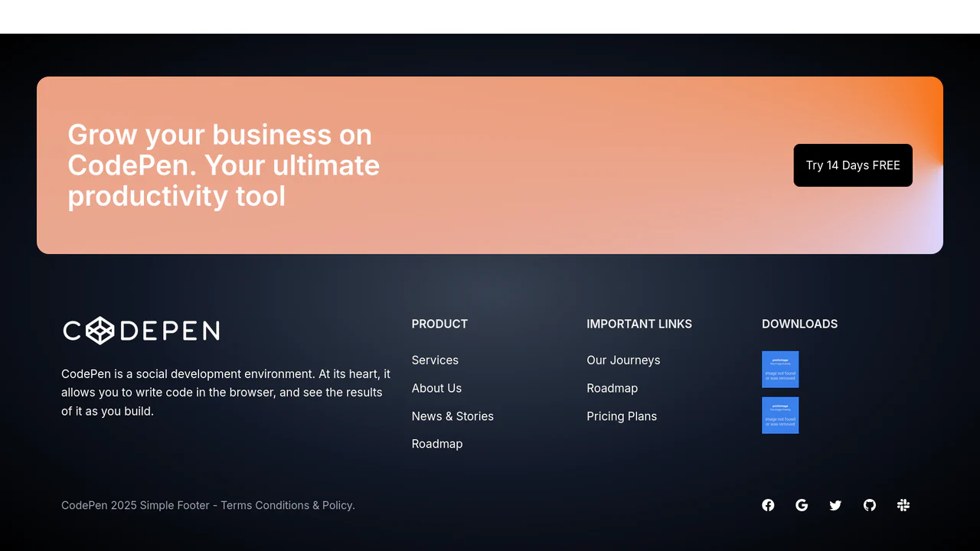Screen dimensions: 980x551
Task: Open Roadmap under Important Links
Action: (x=612, y=388)
